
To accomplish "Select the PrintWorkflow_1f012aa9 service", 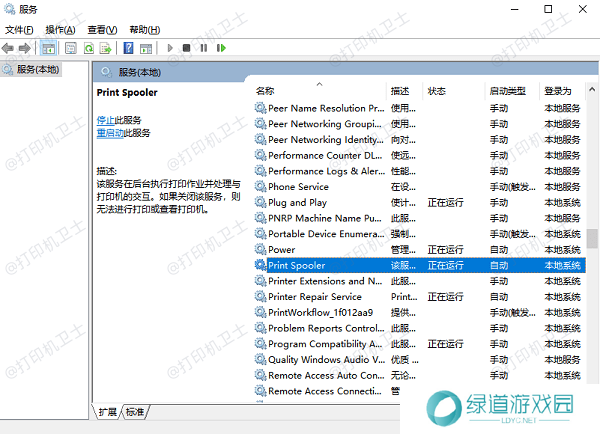I will (419, 312).
